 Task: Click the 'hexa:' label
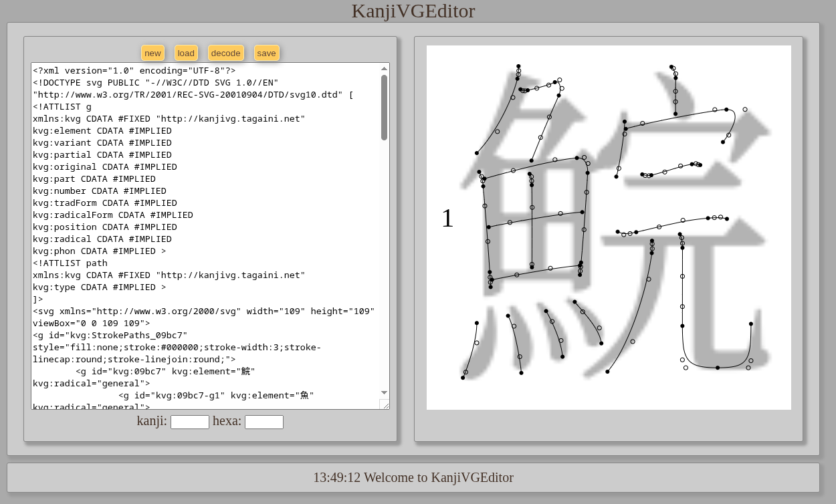(x=227, y=421)
